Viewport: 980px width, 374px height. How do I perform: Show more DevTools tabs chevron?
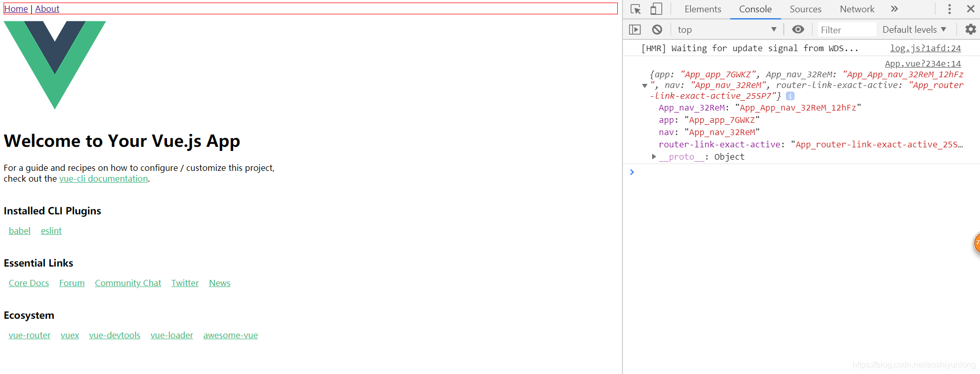pyautogui.click(x=894, y=9)
